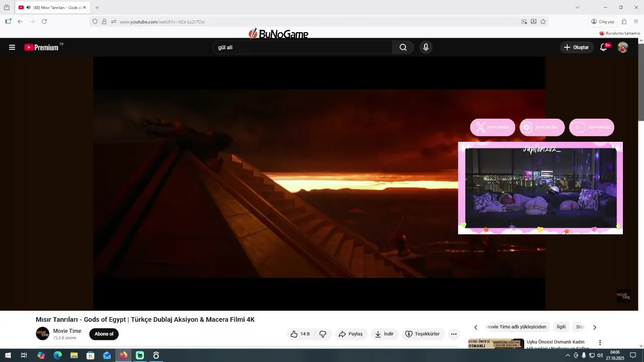
Task: List all tabs dropdown chevron
Action: click(578, 8)
